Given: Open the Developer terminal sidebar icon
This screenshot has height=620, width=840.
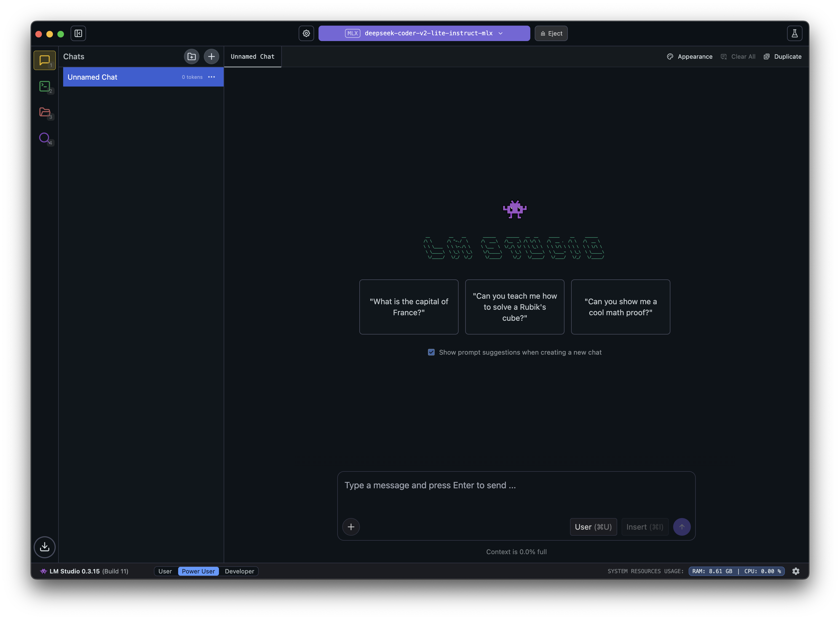Looking at the screenshot, I should point(45,86).
